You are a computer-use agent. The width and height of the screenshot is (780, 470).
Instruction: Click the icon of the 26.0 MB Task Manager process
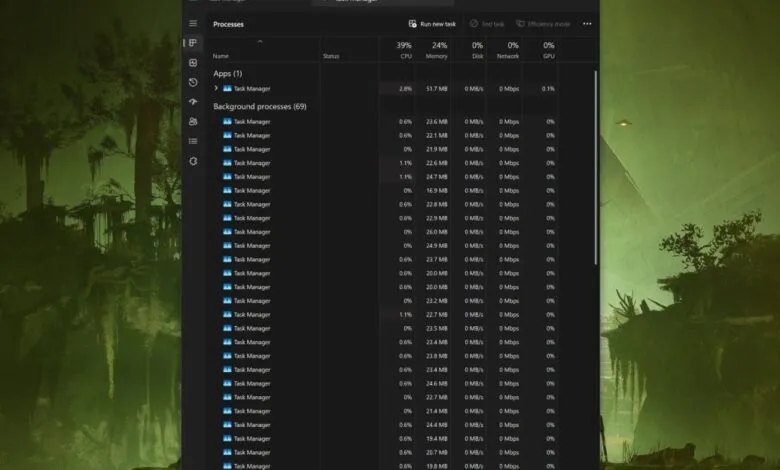click(227, 232)
